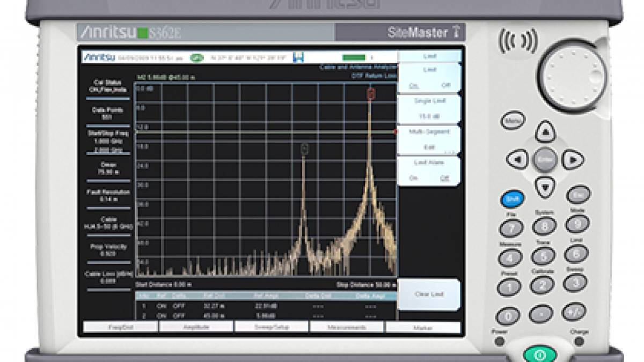Viewport: 644px width, 362px height.
Task: Tap the Esc key
Action: [x=578, y=194]
